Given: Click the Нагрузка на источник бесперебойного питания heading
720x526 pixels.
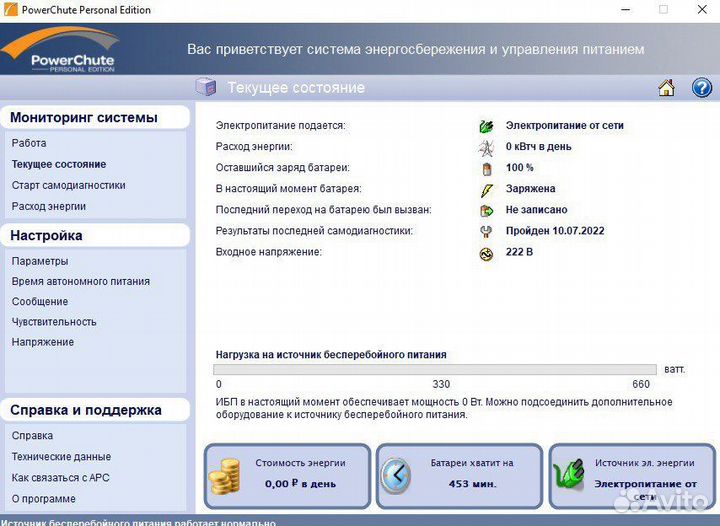Looking at the screenshot, I should (x=331, y=355).
